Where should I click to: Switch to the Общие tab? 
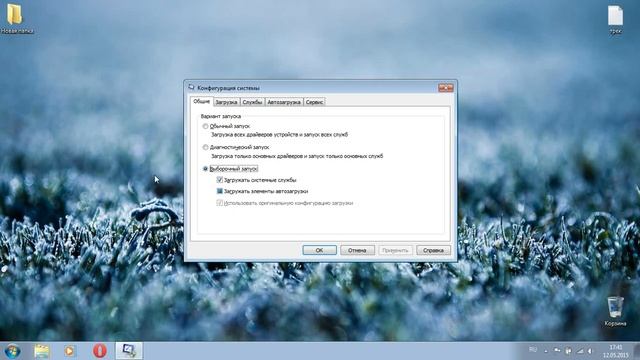202,101
